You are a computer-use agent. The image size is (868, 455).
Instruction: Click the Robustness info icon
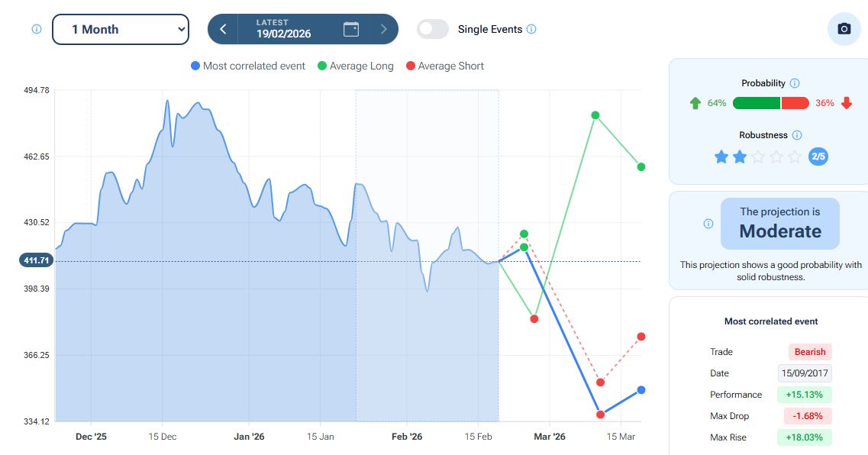click(797, 135)
